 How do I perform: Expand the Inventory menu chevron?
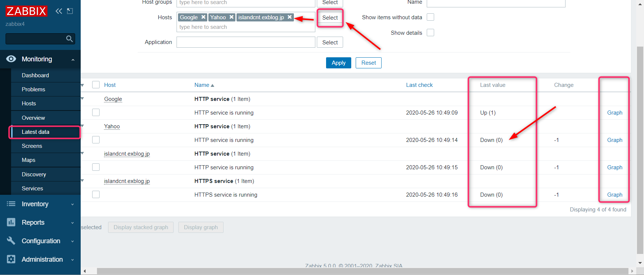[x=73, y=204]
